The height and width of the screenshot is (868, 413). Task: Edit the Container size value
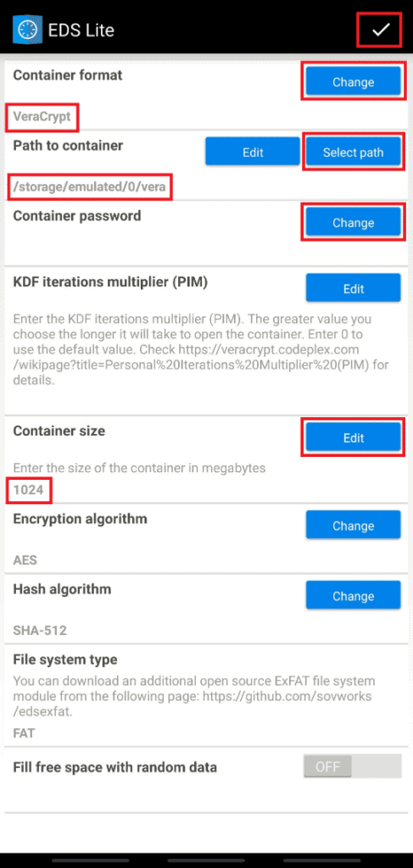[353, 438]
